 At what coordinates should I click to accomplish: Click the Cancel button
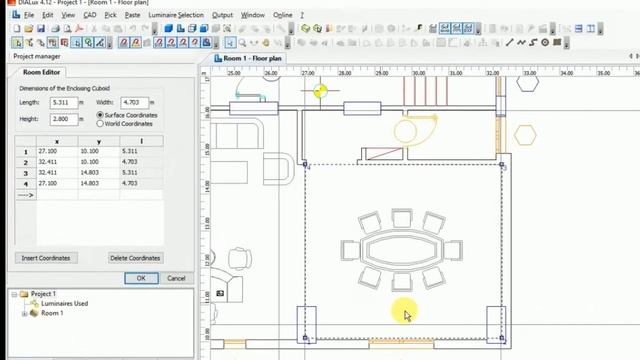(x=176, y=278)
